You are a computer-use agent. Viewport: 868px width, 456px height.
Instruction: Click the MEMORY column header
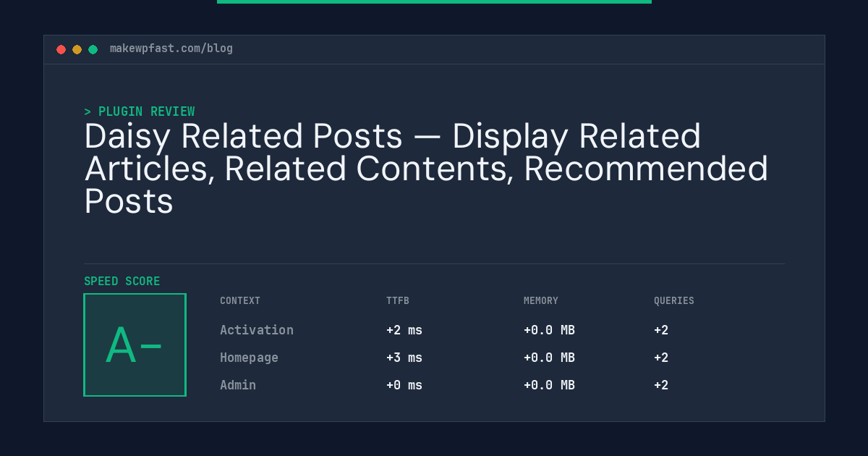(x=541, y=300)
